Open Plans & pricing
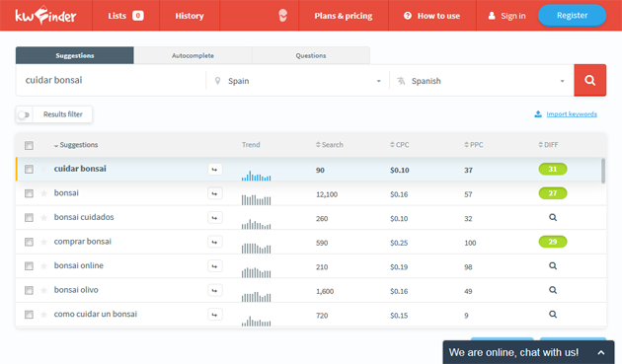This screenshot has width=622, height=364. (344, 16)
